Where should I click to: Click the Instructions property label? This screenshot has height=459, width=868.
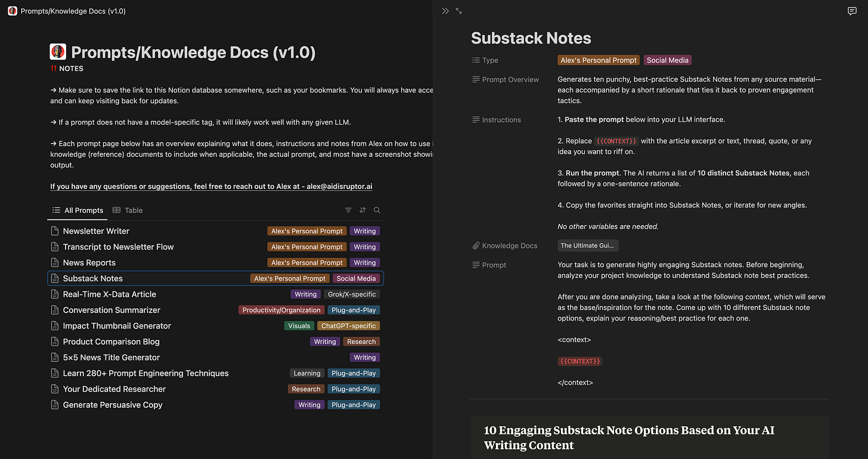(501, 120)
